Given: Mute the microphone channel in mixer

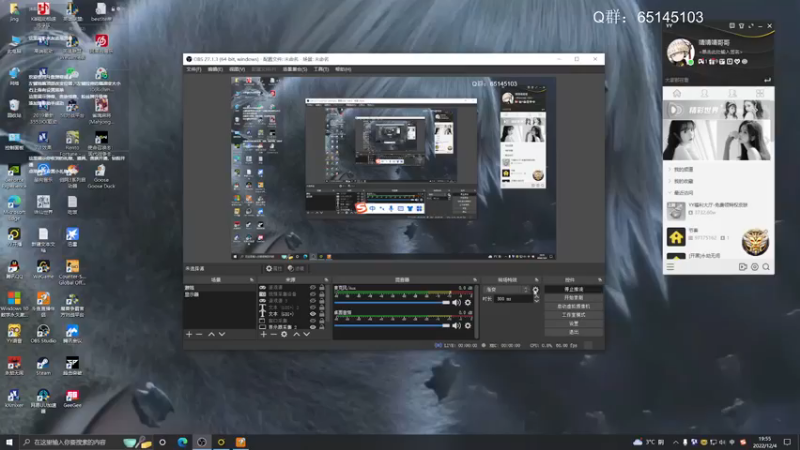Looking at the screenshot, I should 456,303.
